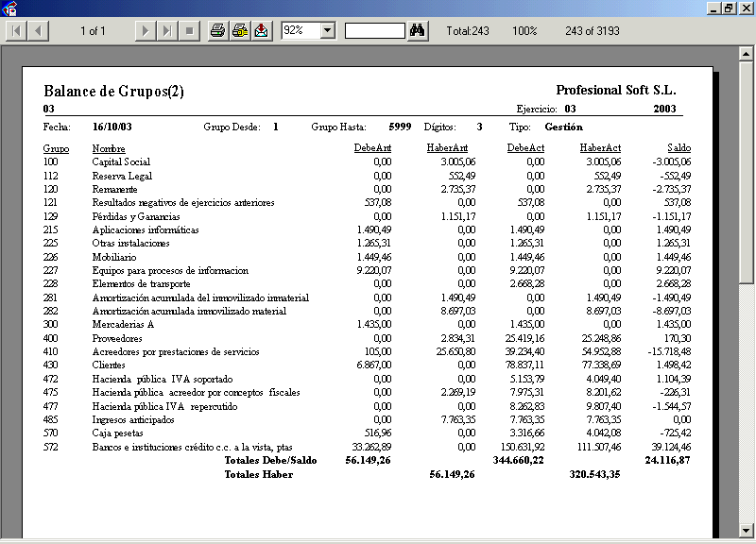
Task: Export the report using export icon
Action: (x=261, y=31)
